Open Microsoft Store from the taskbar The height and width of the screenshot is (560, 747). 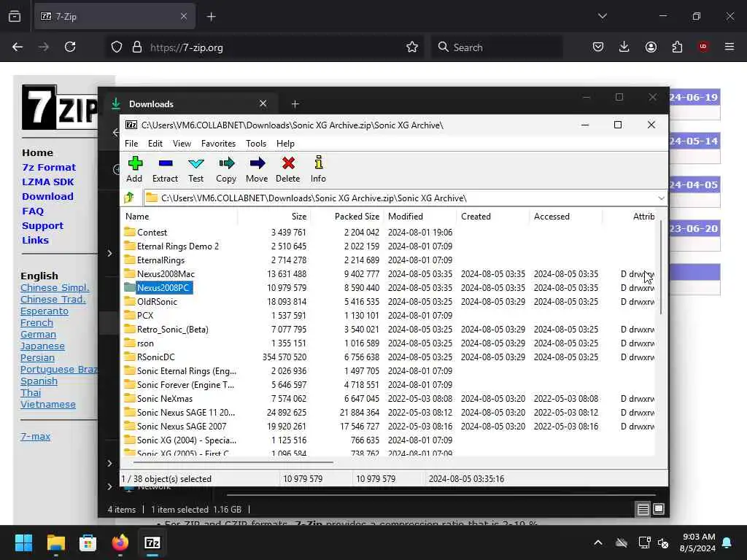click(x=88, y=542)
